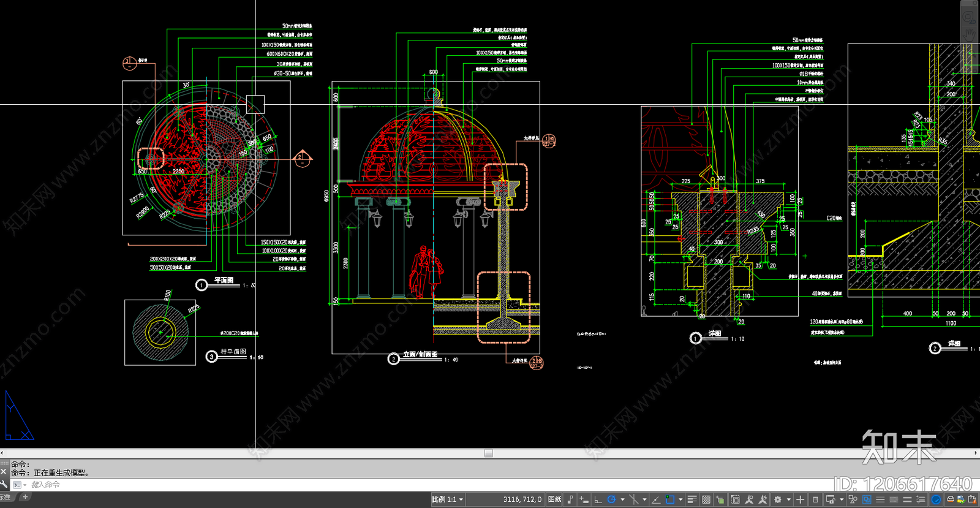980x508 pixels.
Task: Click the hardware acceleration blue circle icon
Action: pyautogui.click(x=936, y=499)
